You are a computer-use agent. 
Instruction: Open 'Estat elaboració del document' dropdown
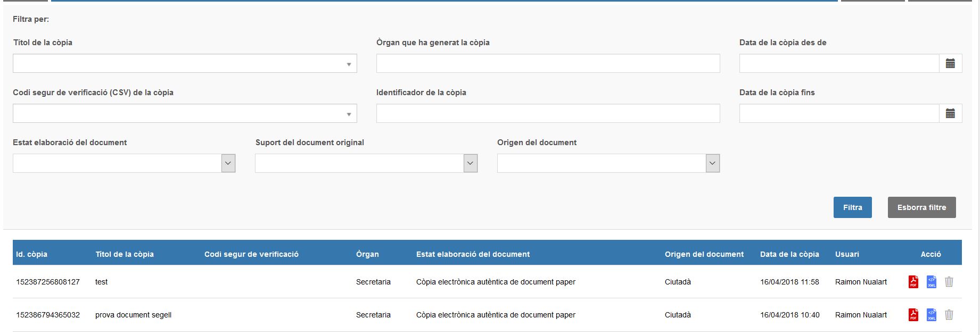tap(228, 163)
